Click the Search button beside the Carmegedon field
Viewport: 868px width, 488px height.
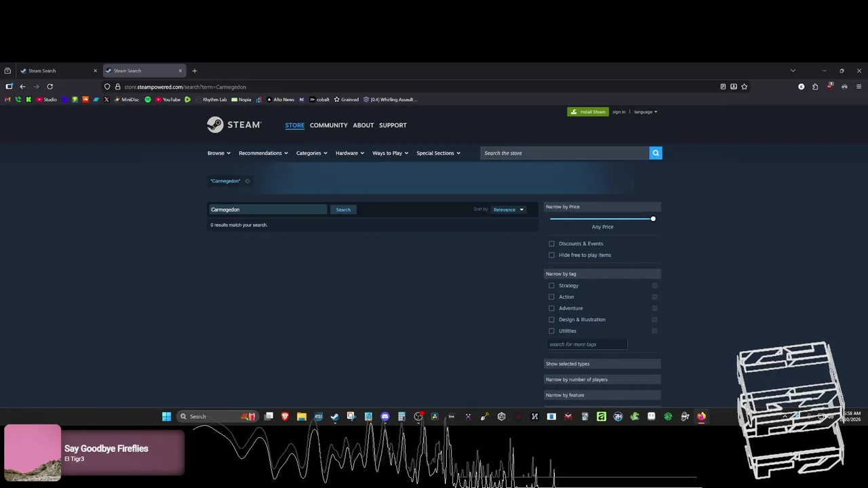(x=343, y=209)
